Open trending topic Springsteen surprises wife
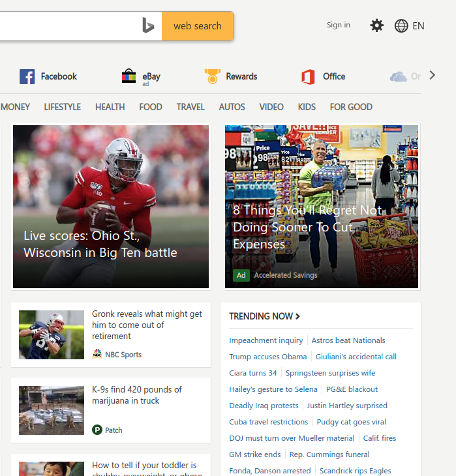456x476 pixels. coord(330,373)
